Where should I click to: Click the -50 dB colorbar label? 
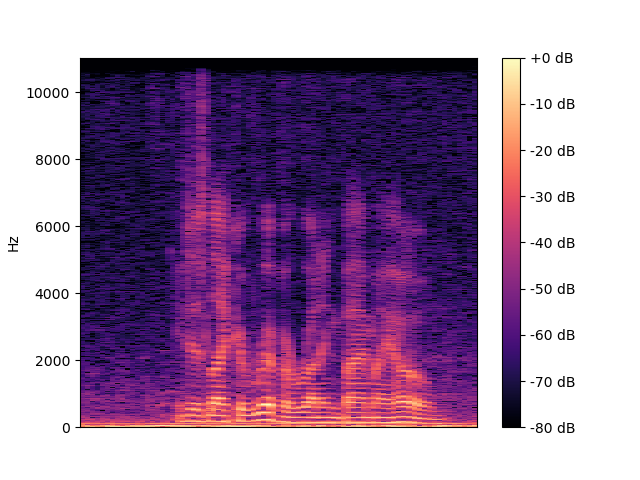coord(553,289)
